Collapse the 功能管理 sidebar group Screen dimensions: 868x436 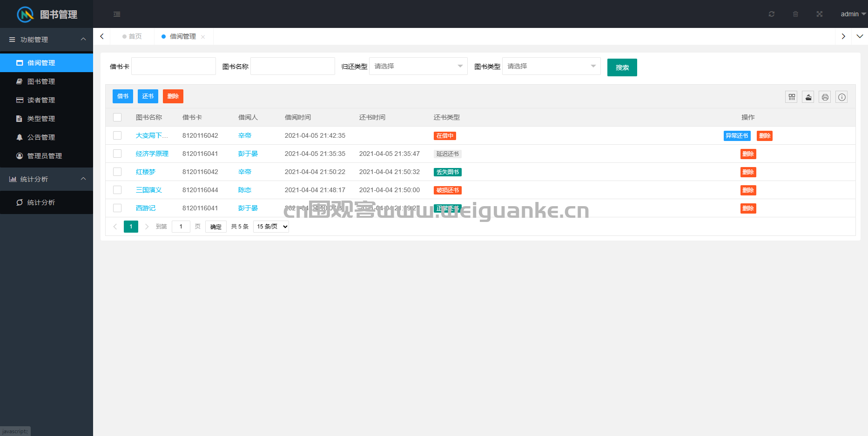click(47, 40)
